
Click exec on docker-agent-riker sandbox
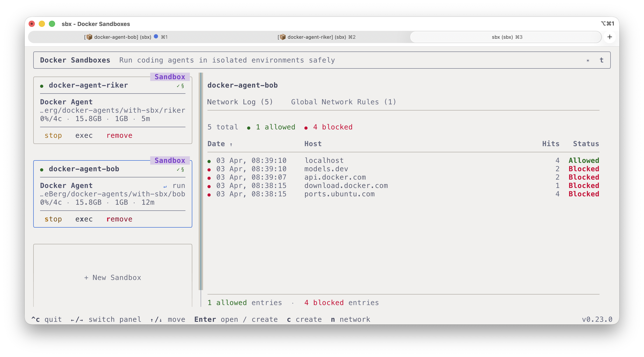84,135
